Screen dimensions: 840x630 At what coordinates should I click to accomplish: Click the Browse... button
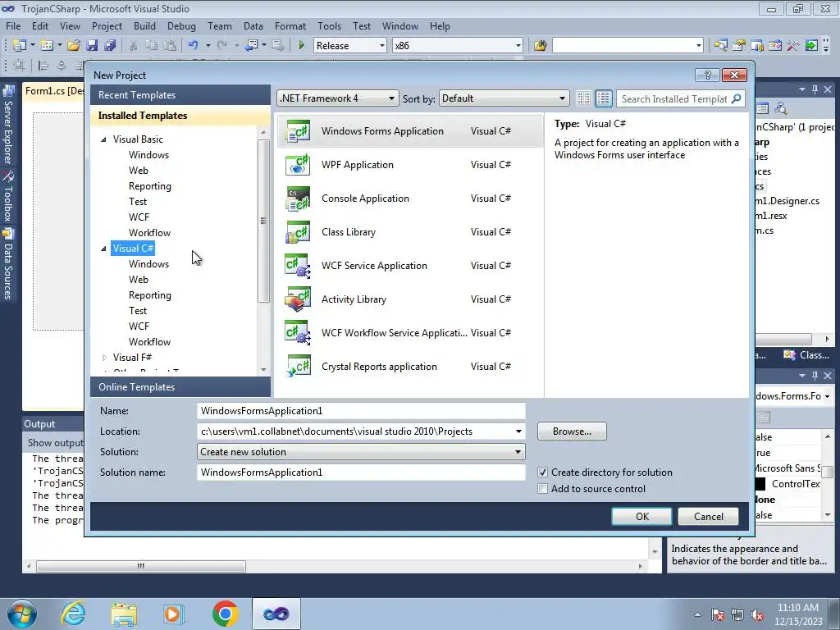point(572,431)
